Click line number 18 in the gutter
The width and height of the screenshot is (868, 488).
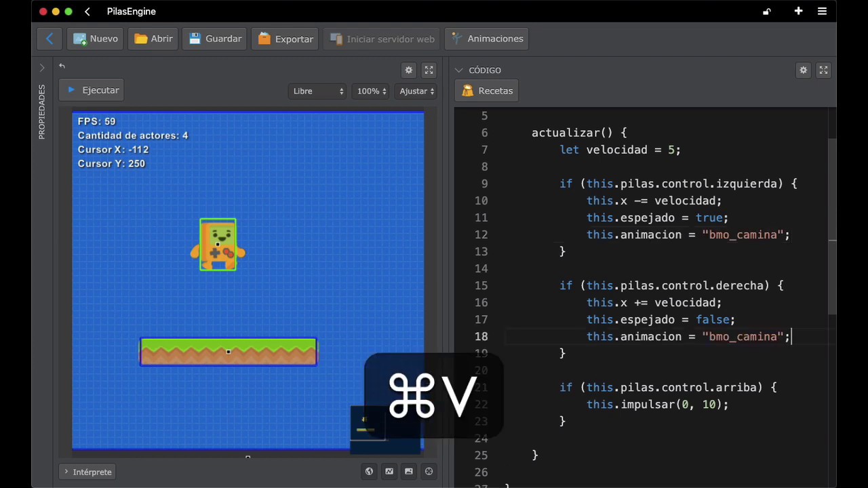tap(481, 336)
